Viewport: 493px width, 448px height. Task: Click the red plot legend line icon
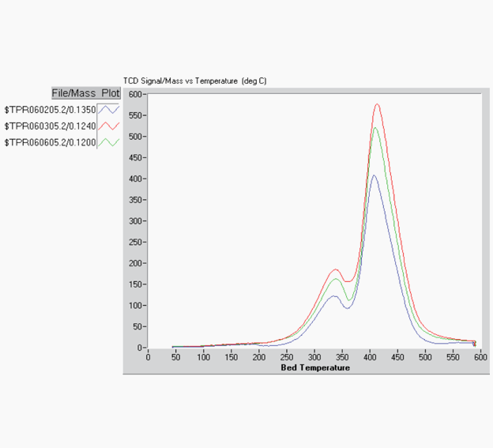click(x=108, y=126)
